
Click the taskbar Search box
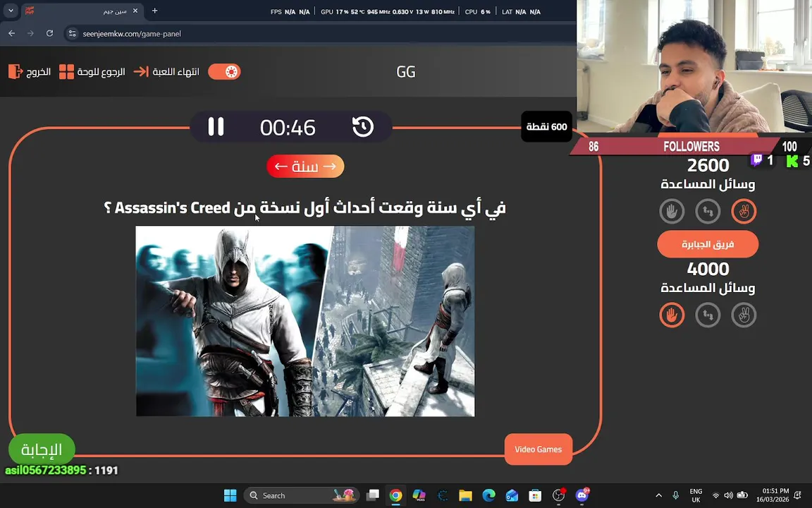coord(301,495)
